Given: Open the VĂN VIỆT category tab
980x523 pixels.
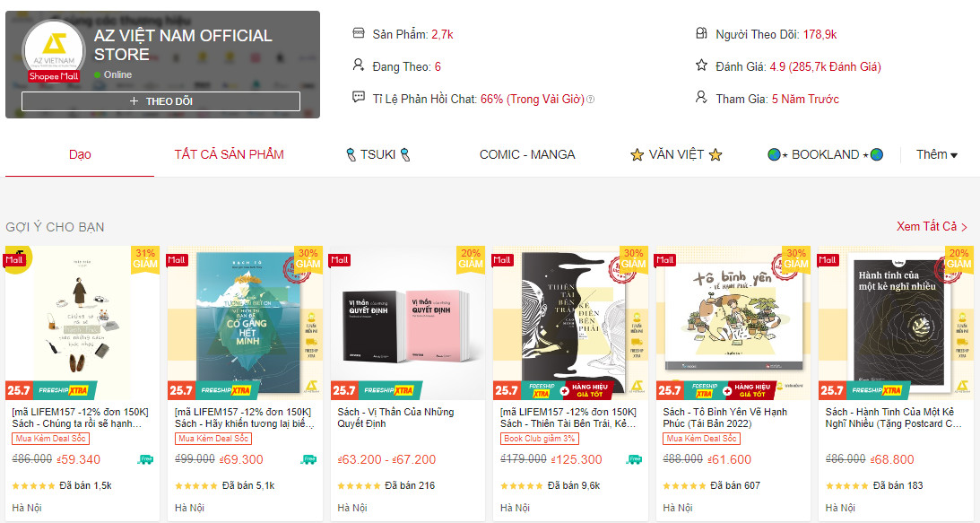Looking at the screenshot, I should click(x=676, y=154).
